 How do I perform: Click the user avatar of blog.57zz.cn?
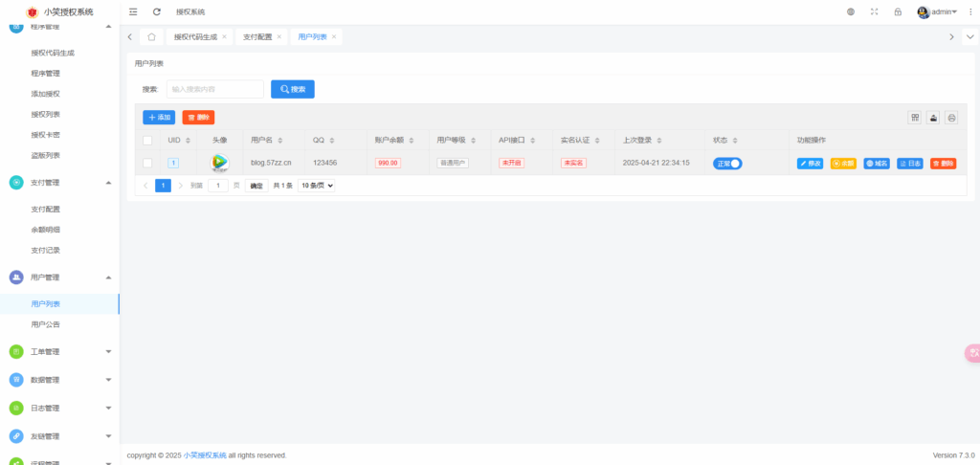coord(219,163)
